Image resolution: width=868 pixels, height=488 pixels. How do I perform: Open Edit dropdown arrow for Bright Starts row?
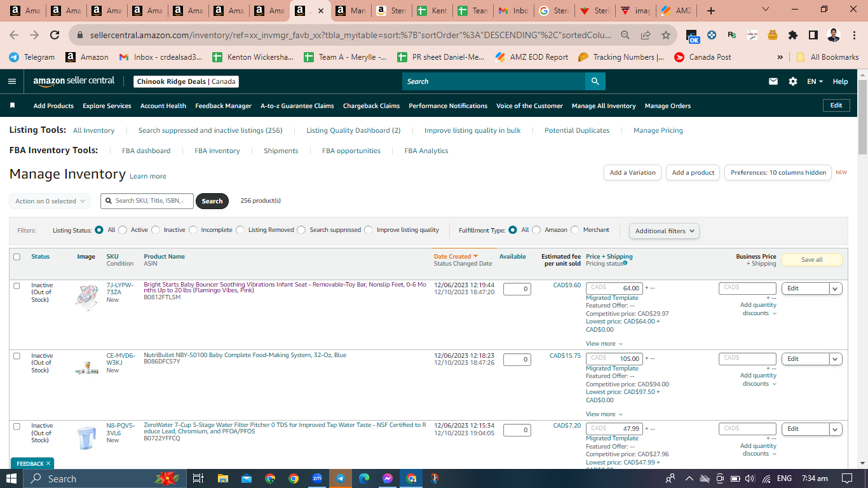(836, 288)
